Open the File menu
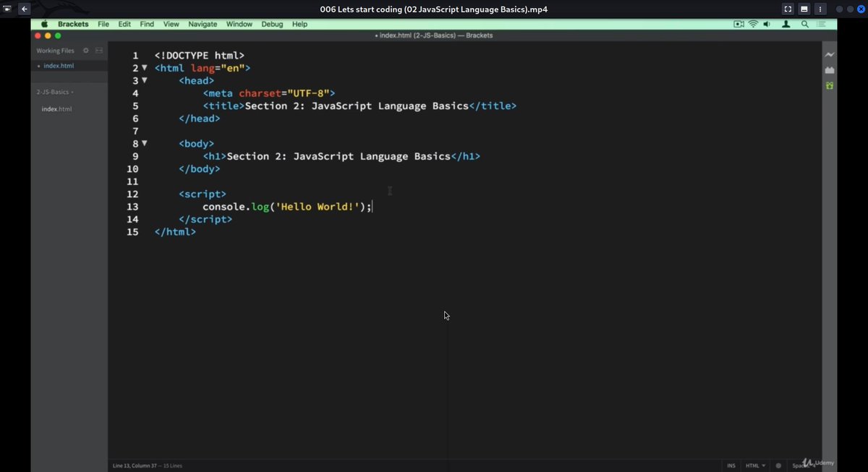 click(103, 24)
